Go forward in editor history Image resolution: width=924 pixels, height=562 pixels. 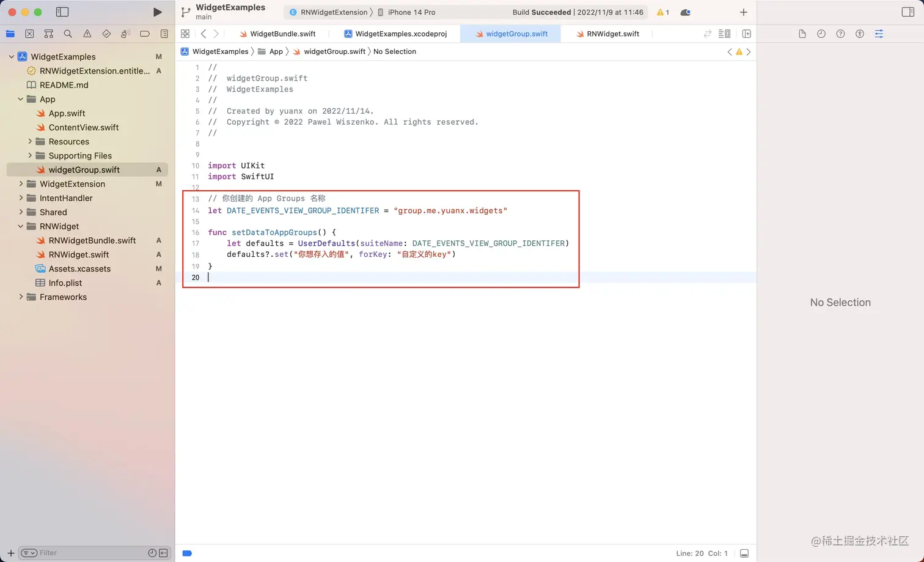(216, 34)
